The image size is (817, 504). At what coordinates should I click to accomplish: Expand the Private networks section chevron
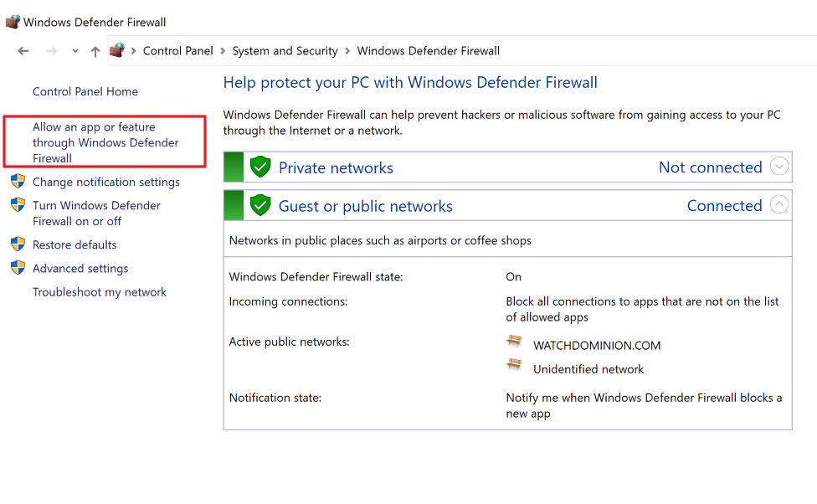(x=779, y=167)
